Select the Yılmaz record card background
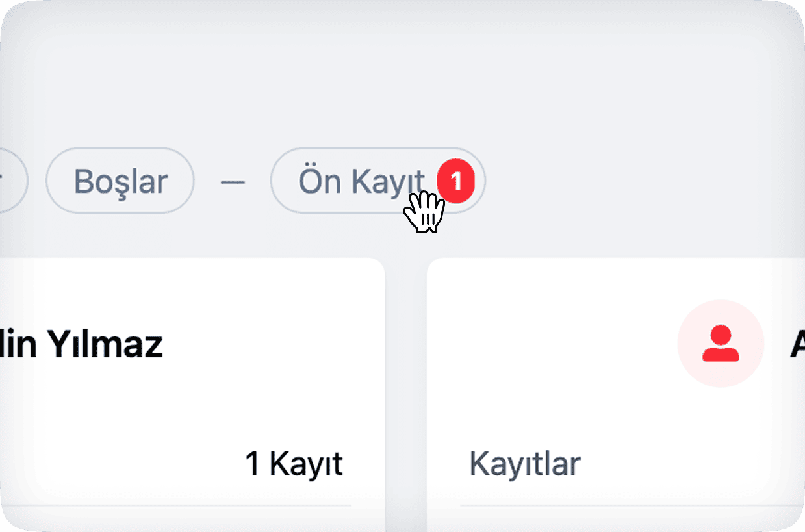Image resolution: width=805 pixels, height=532 pixels. pos(192,394)
